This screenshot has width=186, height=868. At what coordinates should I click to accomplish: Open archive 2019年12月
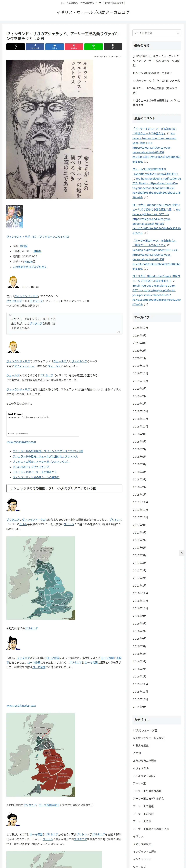(x=140, y=366)
